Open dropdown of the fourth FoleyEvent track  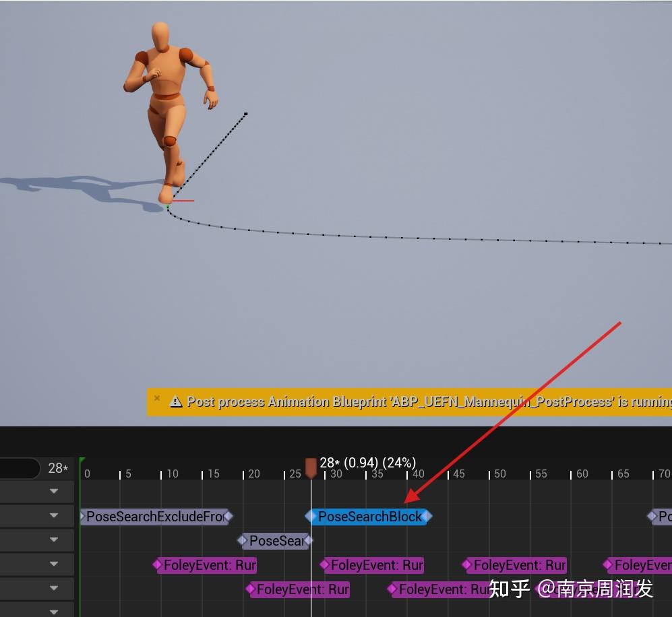point(53,564)
